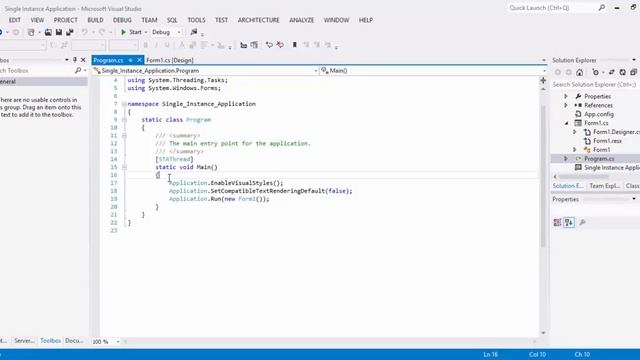Switch to the Form1.cs [Design] tab
Screen dimensions: 640x360
pos(170,60)
